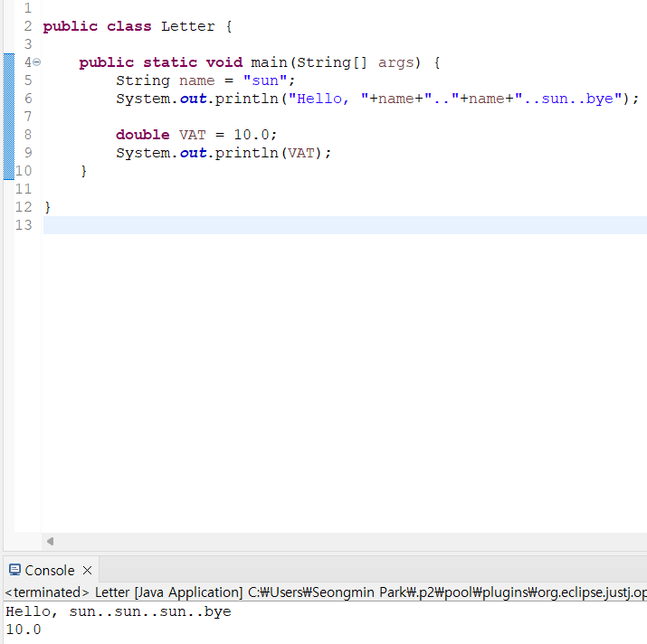The image size is (647, 644).
Task: Click the terminated Letter launch description
Action: pos(325,592)
